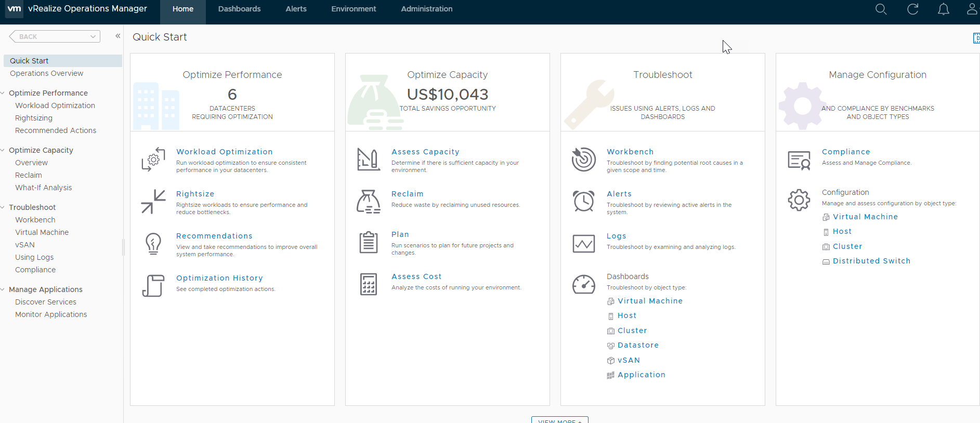Image resolution: width=980 pixels, height=423 pixels.
Task: Open the notifications bell icon
Action: click(943, 9)
